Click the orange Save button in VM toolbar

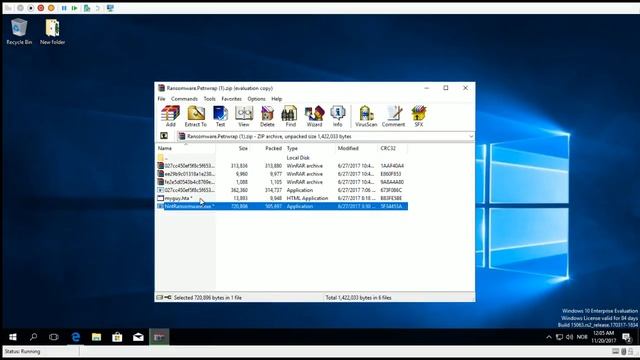[51, 8]
